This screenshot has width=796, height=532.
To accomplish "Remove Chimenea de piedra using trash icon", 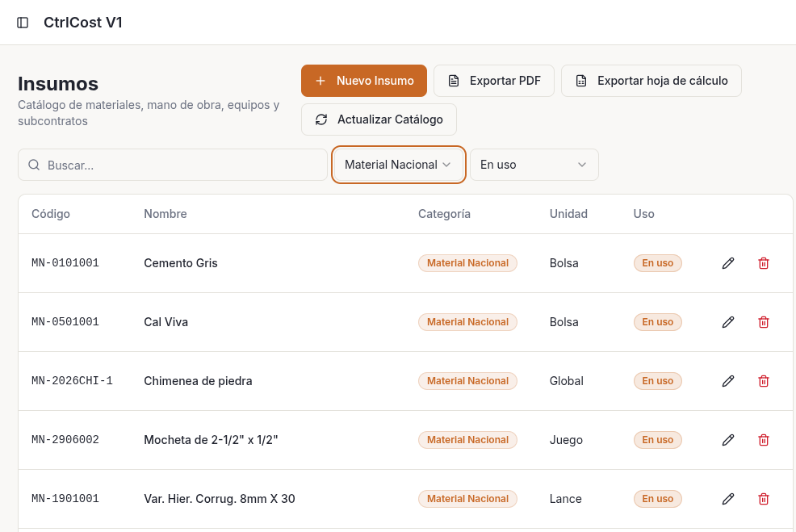I will coord(764,381).
